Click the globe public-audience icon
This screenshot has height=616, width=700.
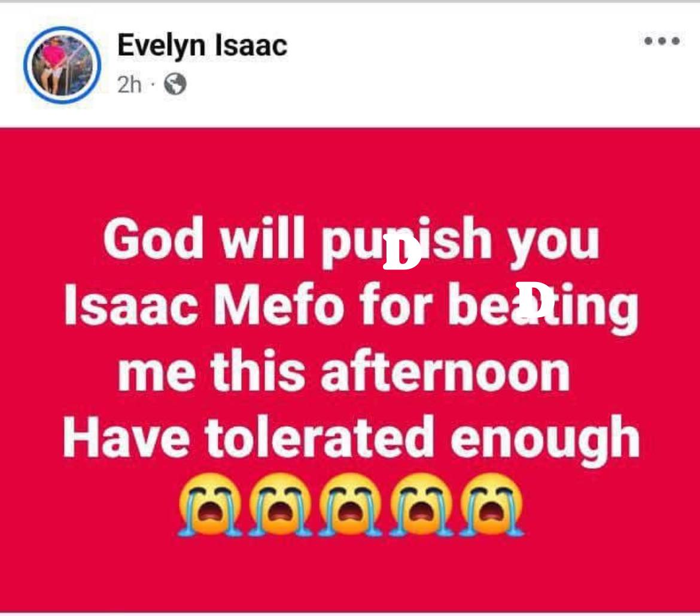(175, 86)
